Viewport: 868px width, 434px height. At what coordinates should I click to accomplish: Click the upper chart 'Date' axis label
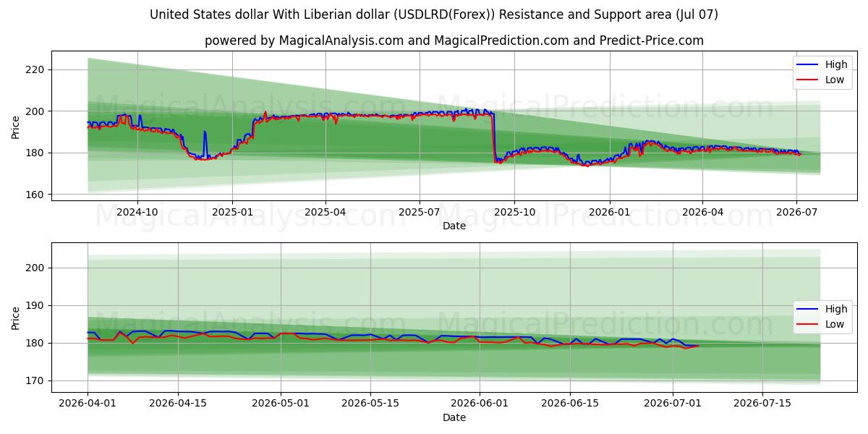tap(454, 226)
